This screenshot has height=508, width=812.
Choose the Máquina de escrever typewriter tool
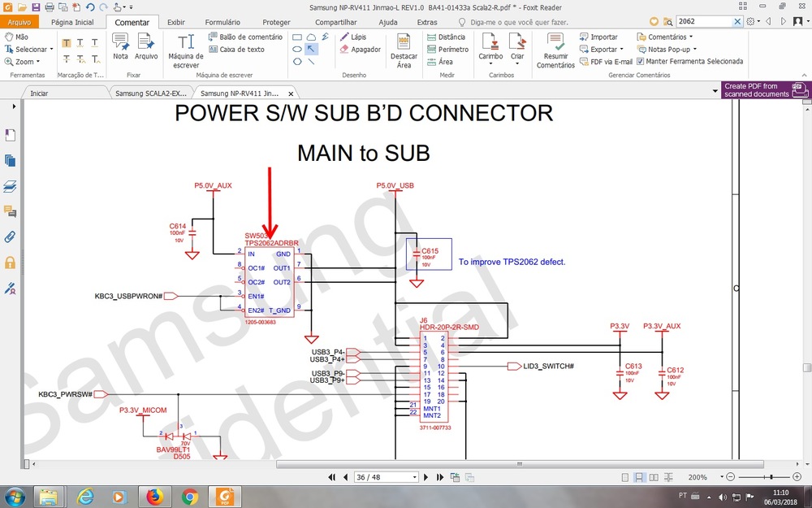(x=186, y=50)
